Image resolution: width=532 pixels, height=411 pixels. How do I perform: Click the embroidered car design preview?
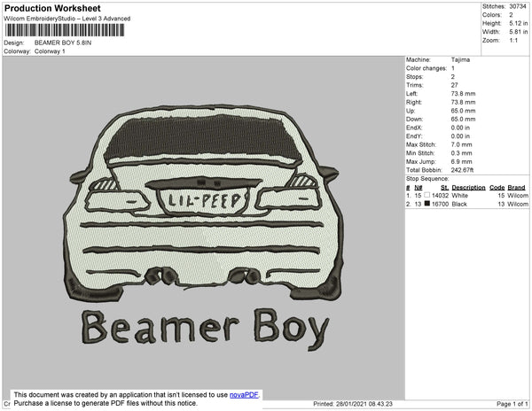[204, 204]
